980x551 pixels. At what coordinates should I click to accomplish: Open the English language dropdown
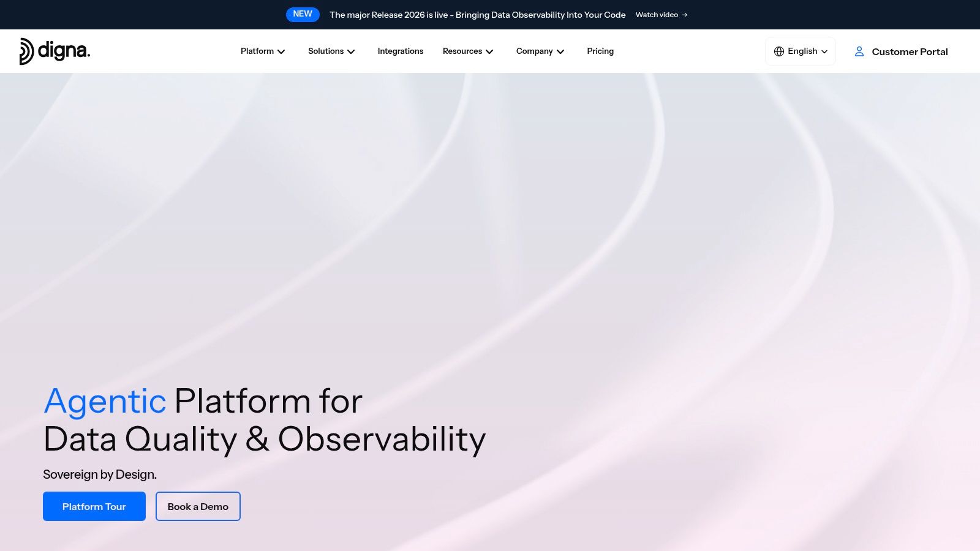tap(801, 51)
